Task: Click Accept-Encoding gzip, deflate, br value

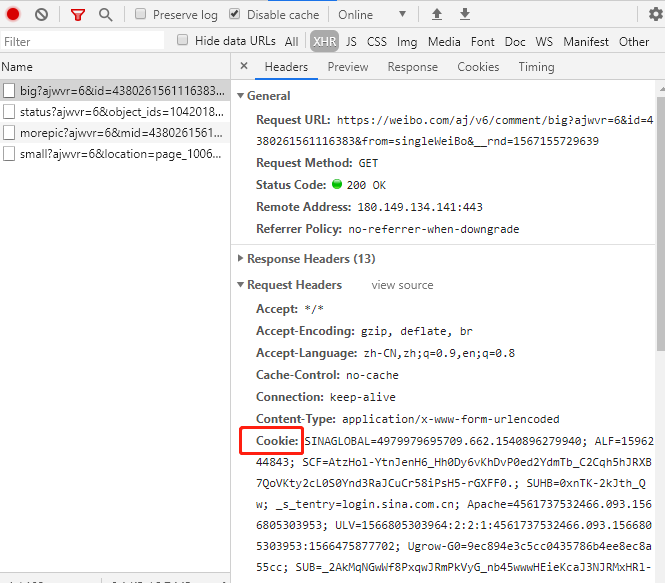Action: coord(416,331)
